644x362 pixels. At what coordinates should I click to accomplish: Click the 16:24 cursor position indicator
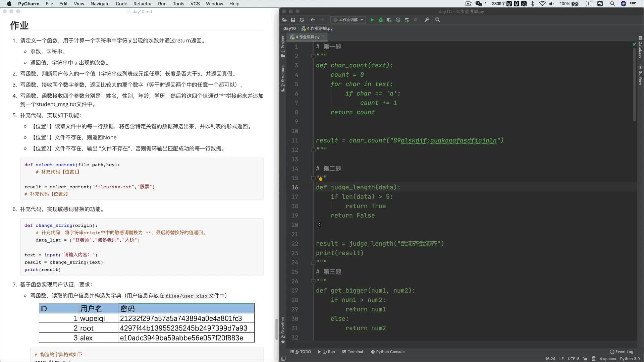(550, 359)
